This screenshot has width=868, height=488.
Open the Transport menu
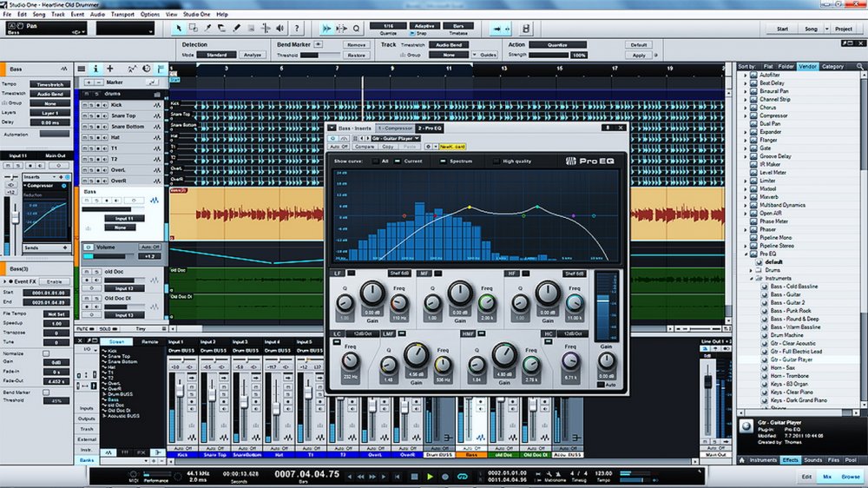(x=122, y=15)
